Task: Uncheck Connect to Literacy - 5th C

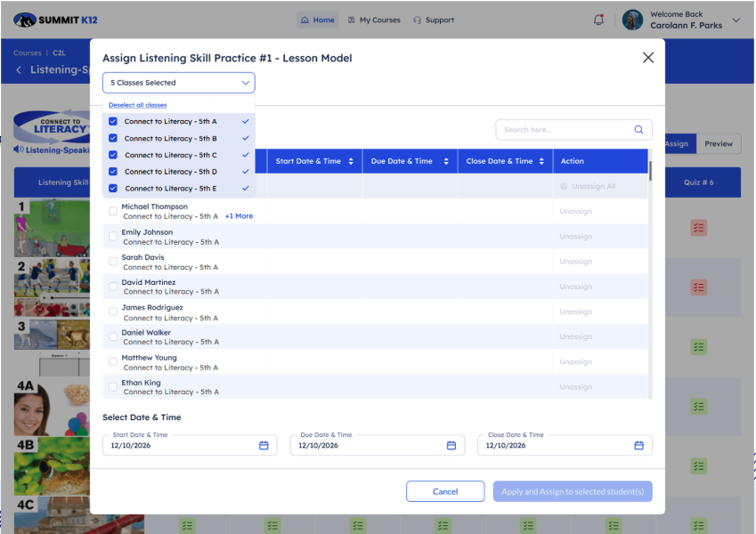Action: (x=113, y=155)
